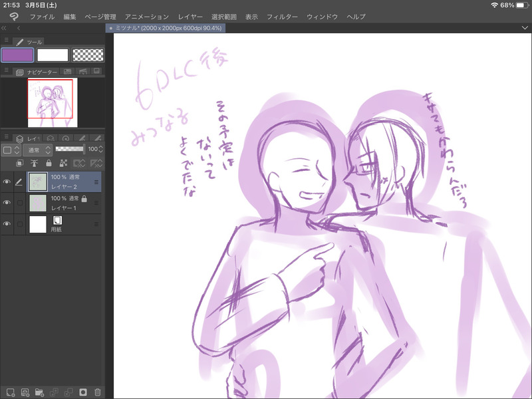
Task: Switch to the layer search palette tab
Action: (51, 138)
